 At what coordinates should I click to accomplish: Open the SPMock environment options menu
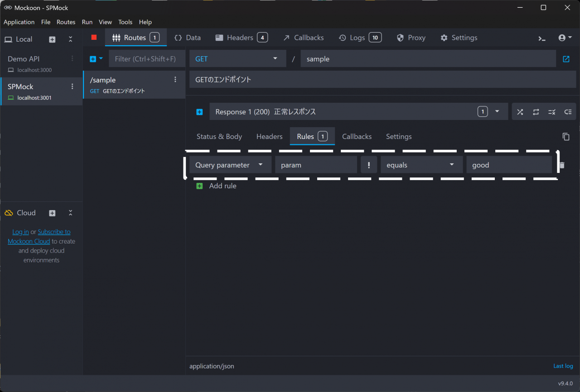pos(72,86)
